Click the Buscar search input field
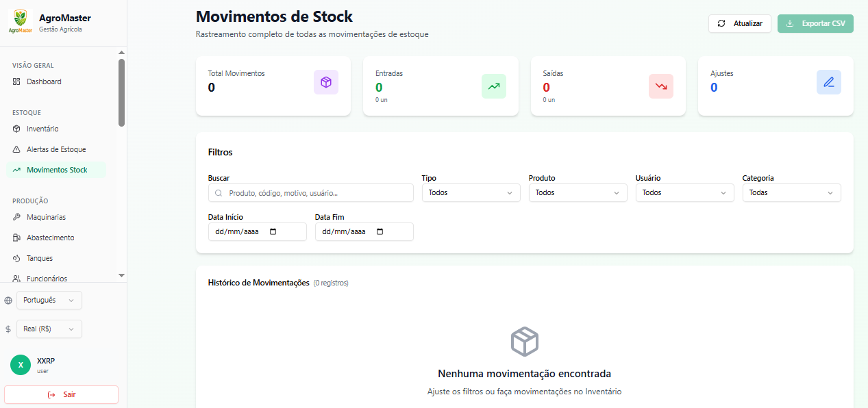 [315, 193]
